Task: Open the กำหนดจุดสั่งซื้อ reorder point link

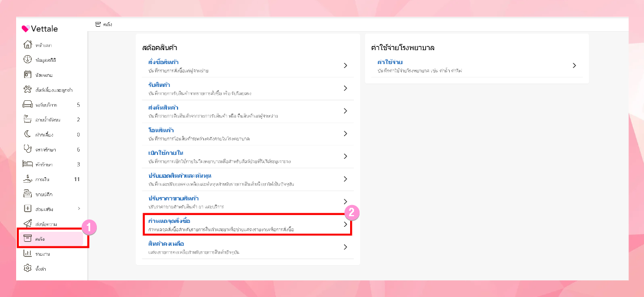Action: tap(169, 221)
